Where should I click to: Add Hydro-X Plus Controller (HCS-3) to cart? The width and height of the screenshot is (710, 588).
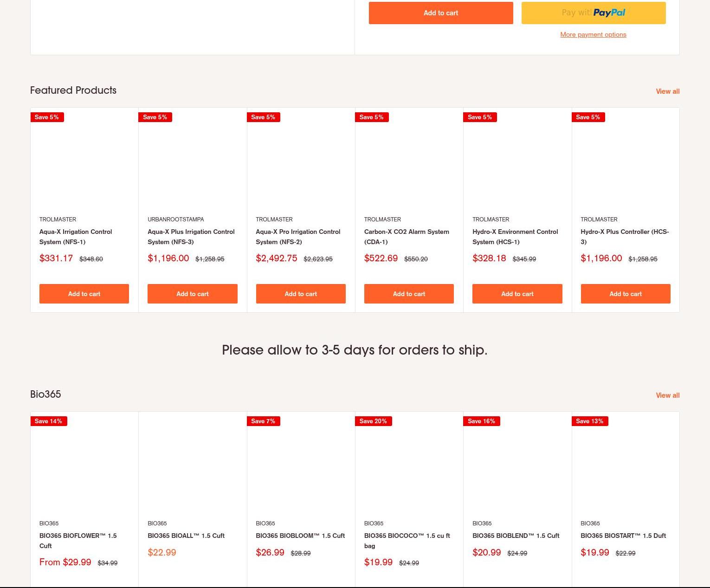(x=626, y=294)
